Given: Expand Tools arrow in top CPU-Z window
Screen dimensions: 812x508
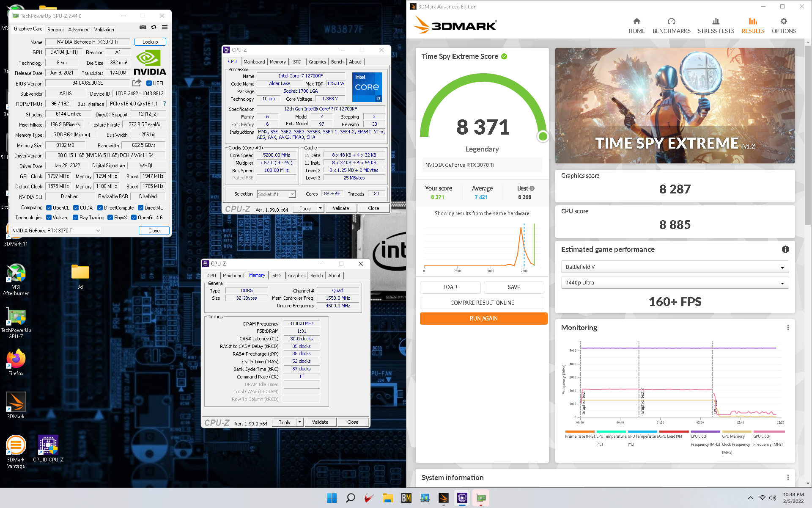Looking at the screenshot, I should tap(320, 208).
